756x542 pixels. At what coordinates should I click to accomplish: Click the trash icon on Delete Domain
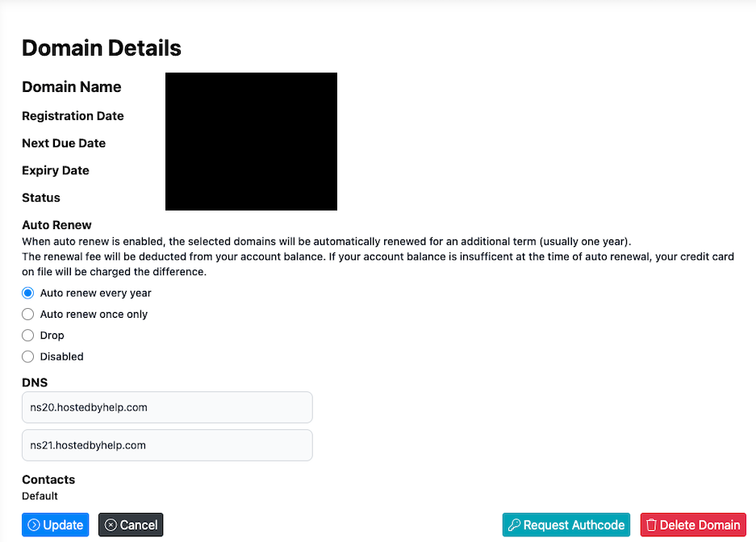(652, 525)
